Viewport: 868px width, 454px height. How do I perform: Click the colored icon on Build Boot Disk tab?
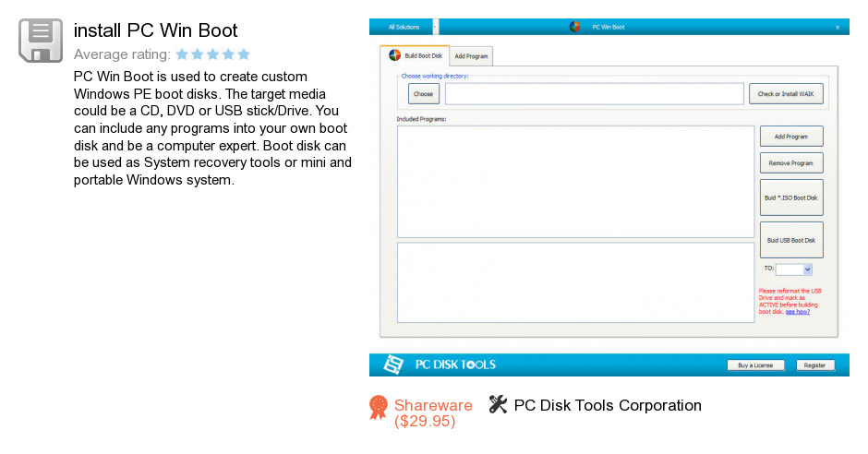pyautogui.click(x=394, y=55)
